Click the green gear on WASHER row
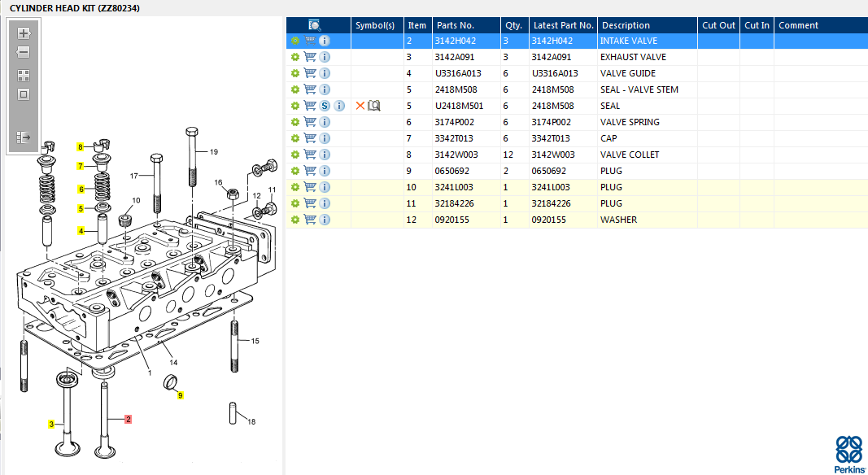 295,220
